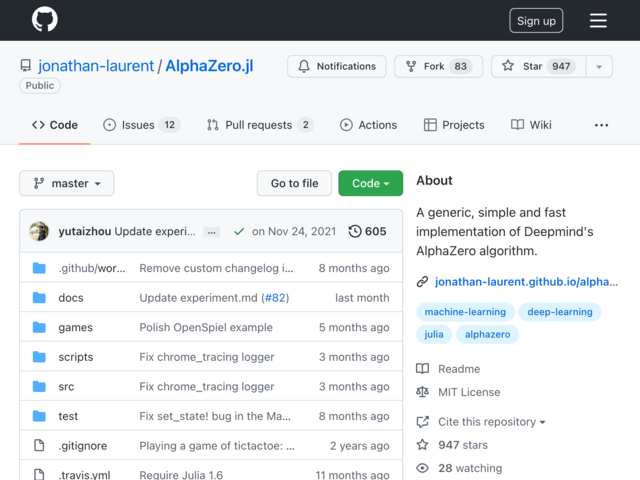Viewport: 640px width, 480px height.
Task: Click the Sign up button
Action: 536,20
